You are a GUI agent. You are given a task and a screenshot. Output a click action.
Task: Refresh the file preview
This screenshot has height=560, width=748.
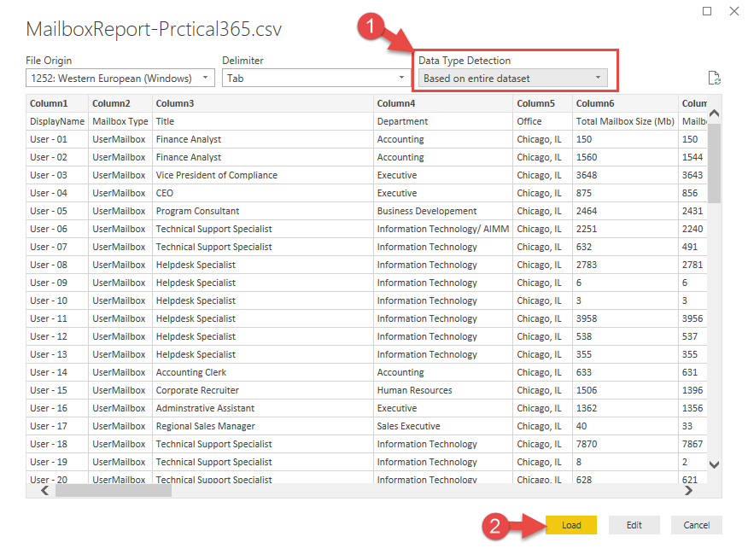point(715,77)
